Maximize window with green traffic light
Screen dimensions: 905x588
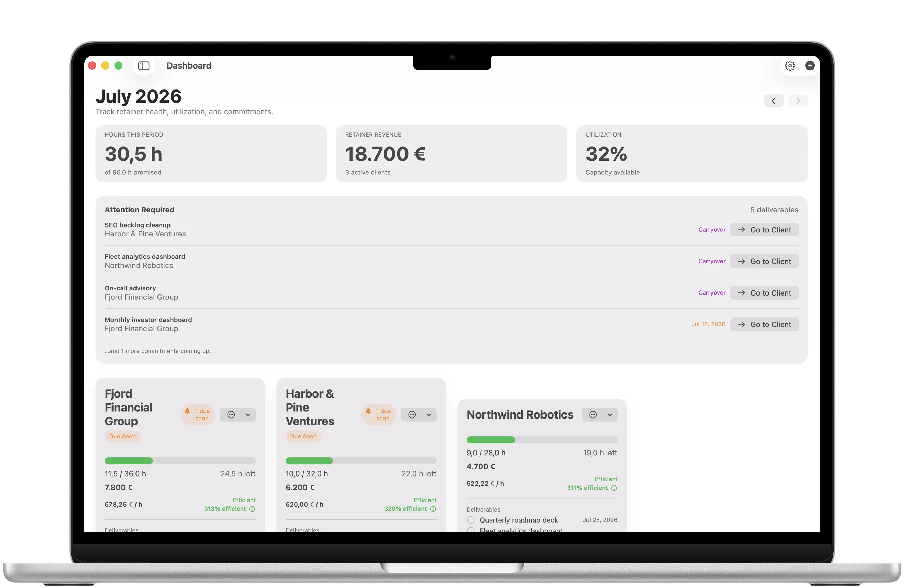[x=119, y=66]
